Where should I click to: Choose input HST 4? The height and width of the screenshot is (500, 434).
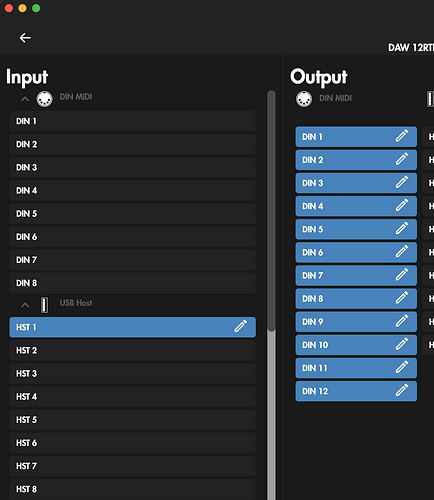pyautogui.click(x=133, y=397)
